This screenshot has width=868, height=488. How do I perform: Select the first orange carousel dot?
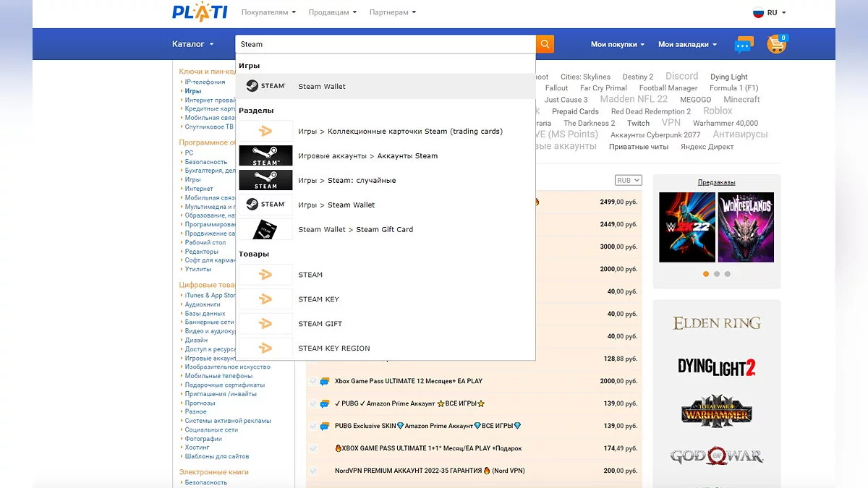coord(706,274)
